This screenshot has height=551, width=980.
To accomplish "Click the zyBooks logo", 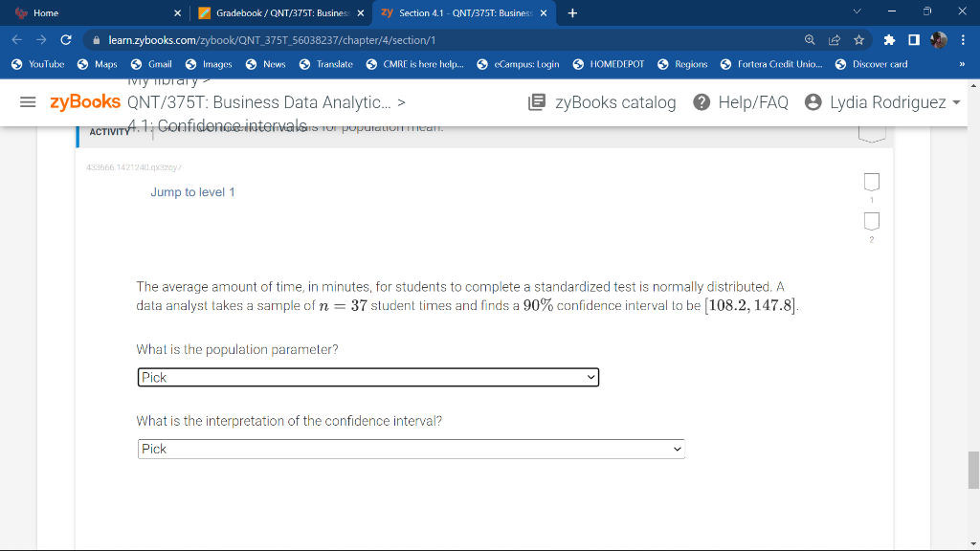I will (x=85, y=101).
